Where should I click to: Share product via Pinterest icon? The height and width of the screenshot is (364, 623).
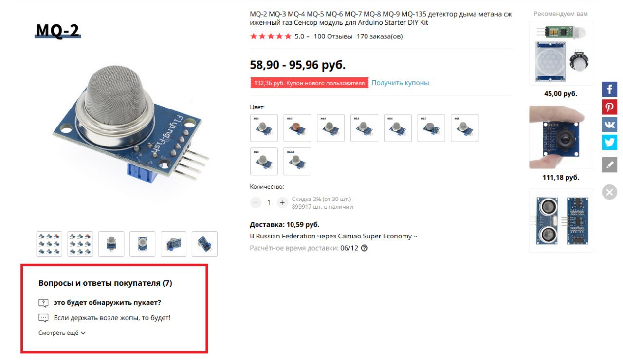coord(609,107)
